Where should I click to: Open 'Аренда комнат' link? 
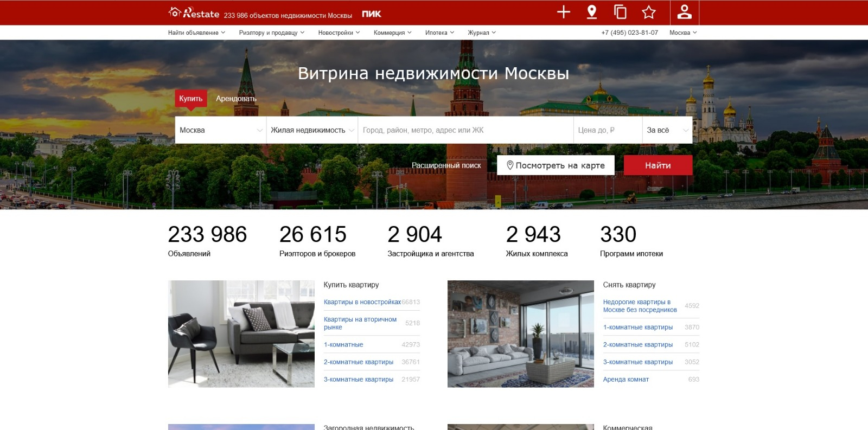click(626, 379)
